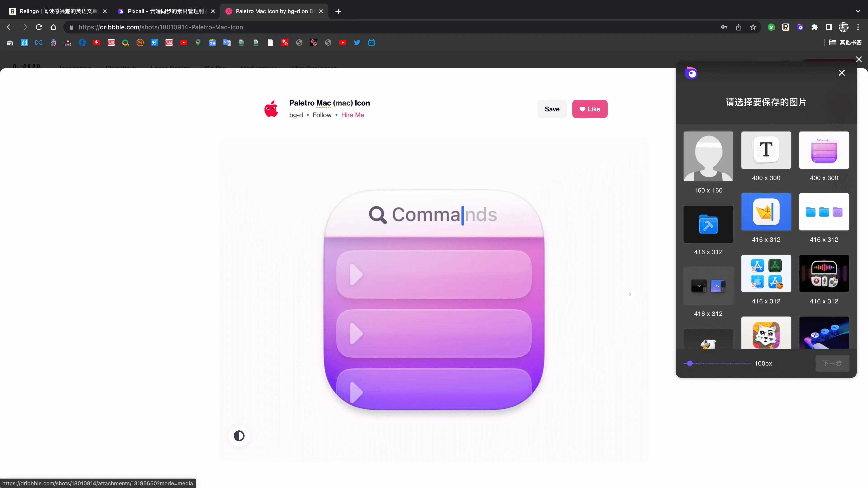Open the Google Maps pin bookmark
Image resolution: width=868 pixels, height=488 pixels.
pyautogui.click(x=198, y=42)
